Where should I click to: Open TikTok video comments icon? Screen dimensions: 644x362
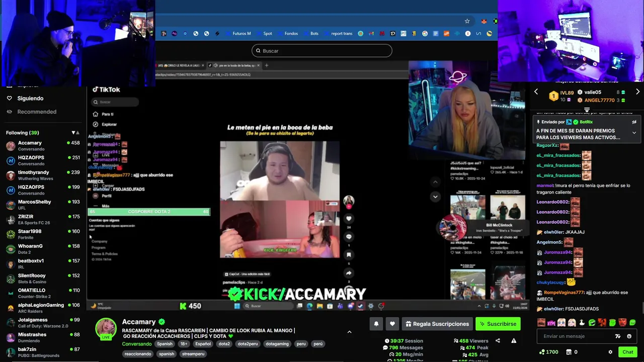point(349,237)
